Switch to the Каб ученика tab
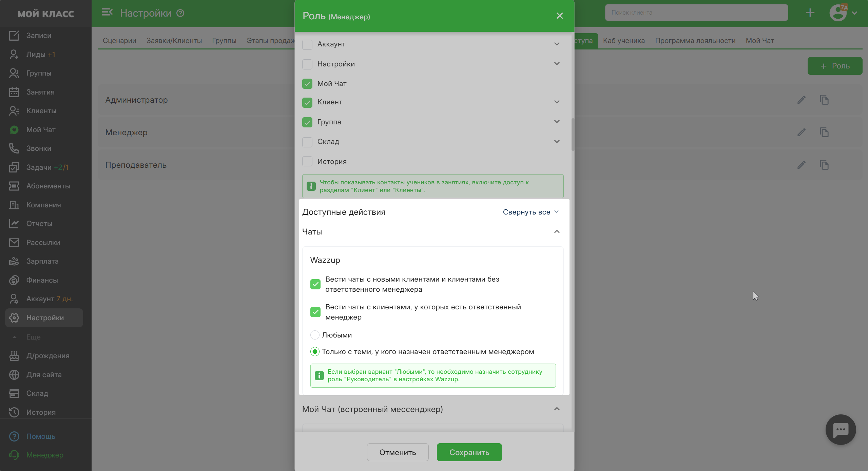The width and height of the screenshot is (868, 471). click(x=624, y=41)
